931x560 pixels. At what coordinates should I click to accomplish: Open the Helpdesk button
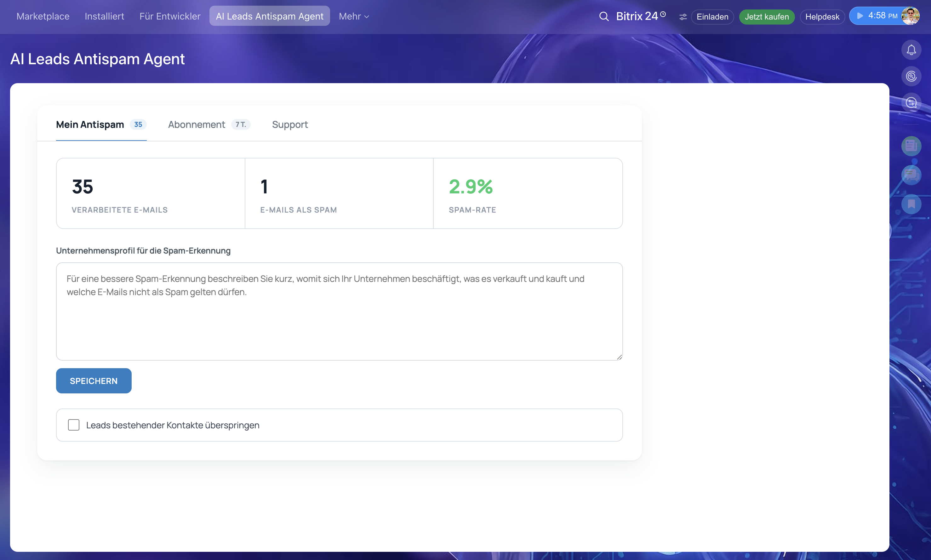822,17
